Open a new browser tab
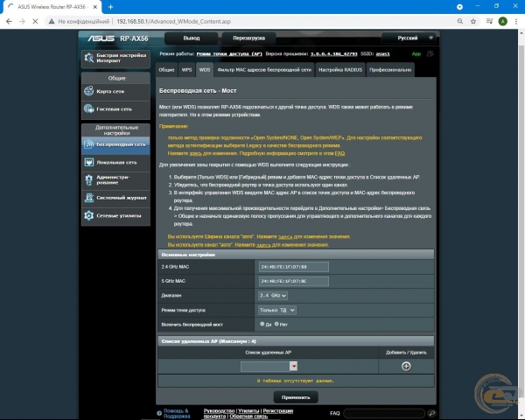This screenshot has width=525, height=420. coord(110,7)
